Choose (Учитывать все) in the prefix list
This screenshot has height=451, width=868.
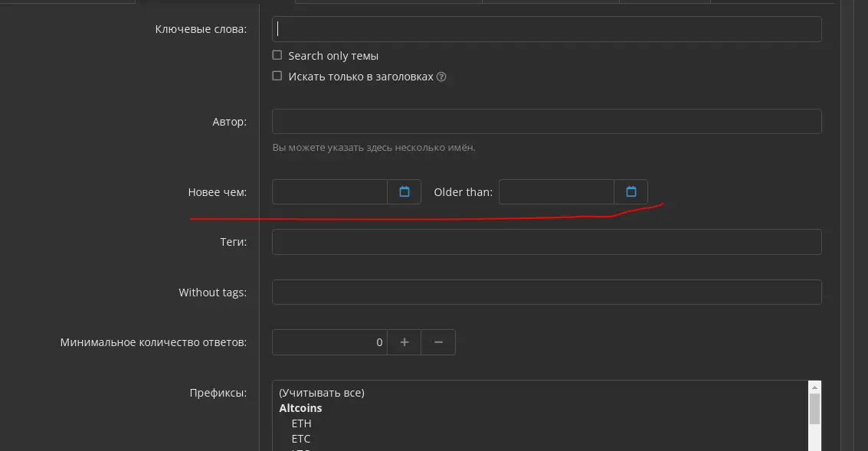(322, 393)
